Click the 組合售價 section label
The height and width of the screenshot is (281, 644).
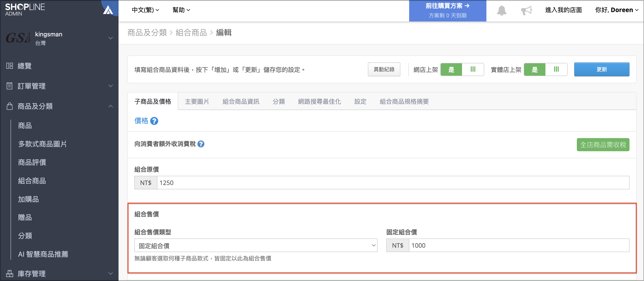point(146,214)
